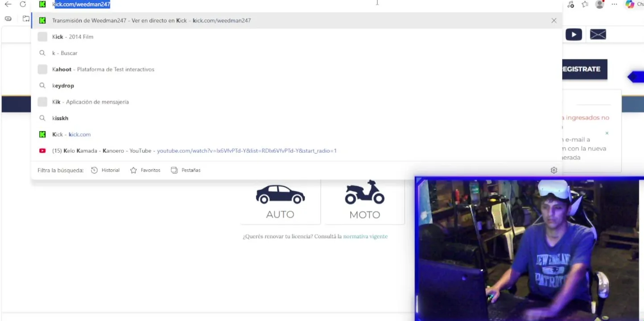Open suggestion settings gear icon
This screenshot has width=644, height=321.
click(554, 170)
